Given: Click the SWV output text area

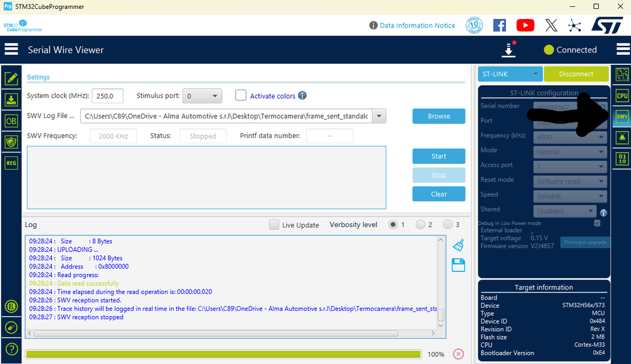Looking at the screenshot, I should (x=207, y=177).
